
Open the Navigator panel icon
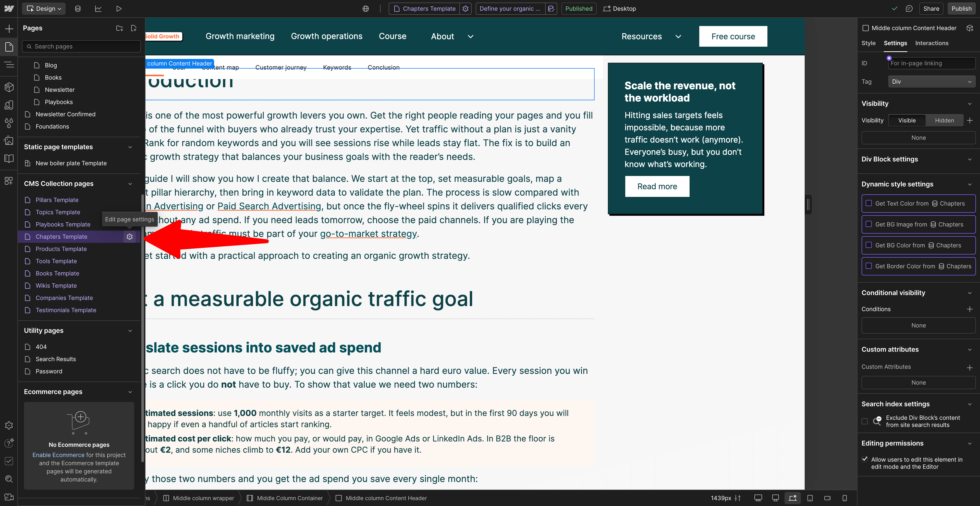[9, 65]
